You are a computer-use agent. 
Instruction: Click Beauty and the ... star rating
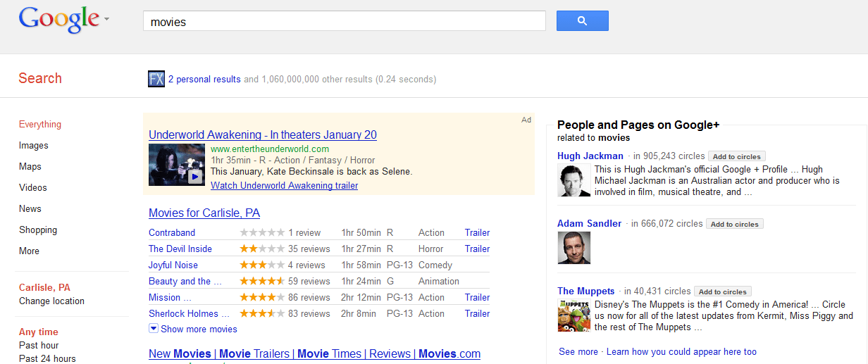[x=262, y=282]
